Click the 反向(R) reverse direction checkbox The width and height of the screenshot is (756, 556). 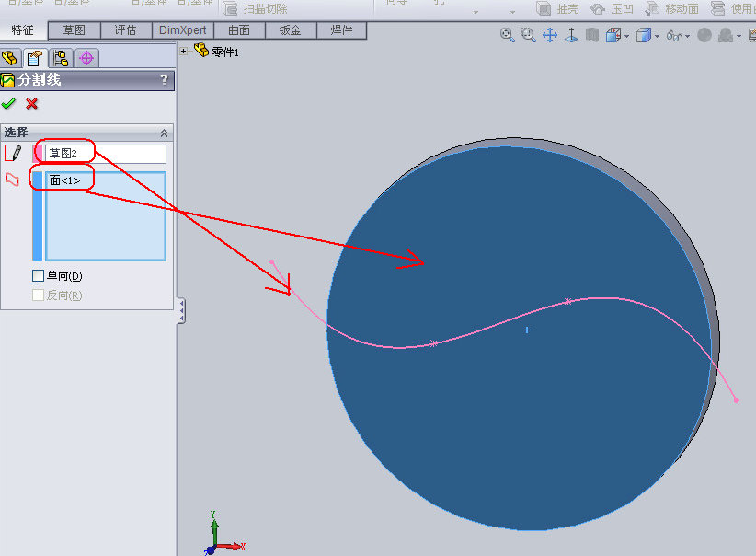coord(38,295)
